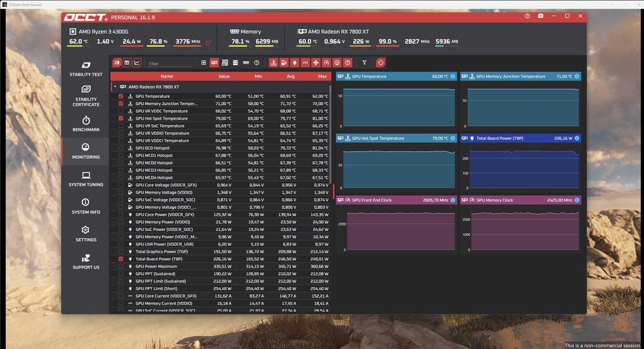644x349 pixels.
Task: Toggle the fan sensor type filter
Action: tap(316, 63)
